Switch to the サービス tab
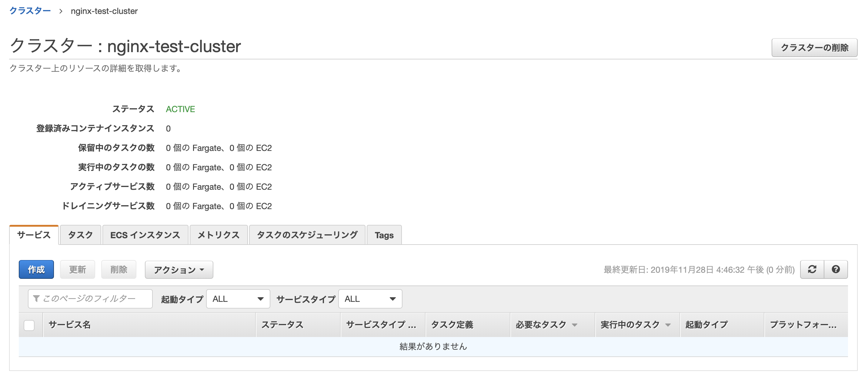The height and width of the screenshot is (377, 868). [x=34, y=235]
